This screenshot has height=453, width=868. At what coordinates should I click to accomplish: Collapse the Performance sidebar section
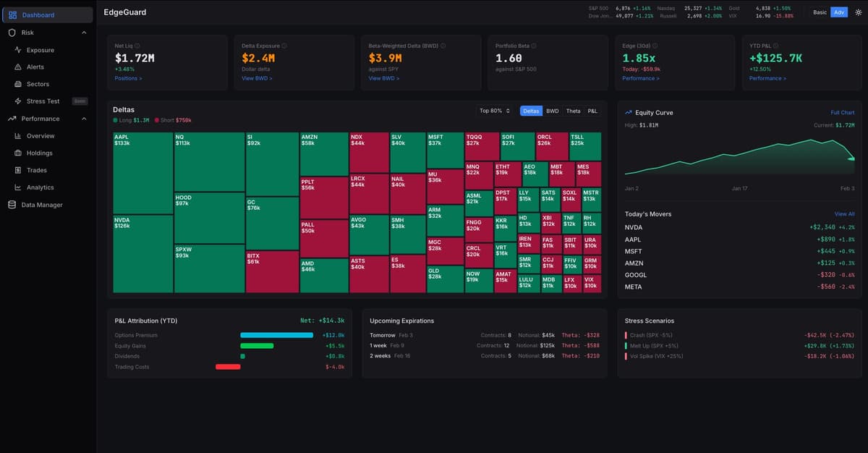(83, 118)
